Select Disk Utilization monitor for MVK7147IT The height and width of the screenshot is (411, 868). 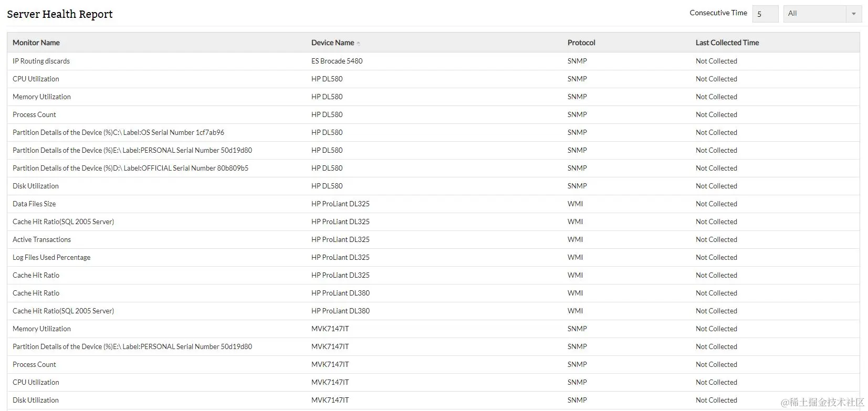36,400
